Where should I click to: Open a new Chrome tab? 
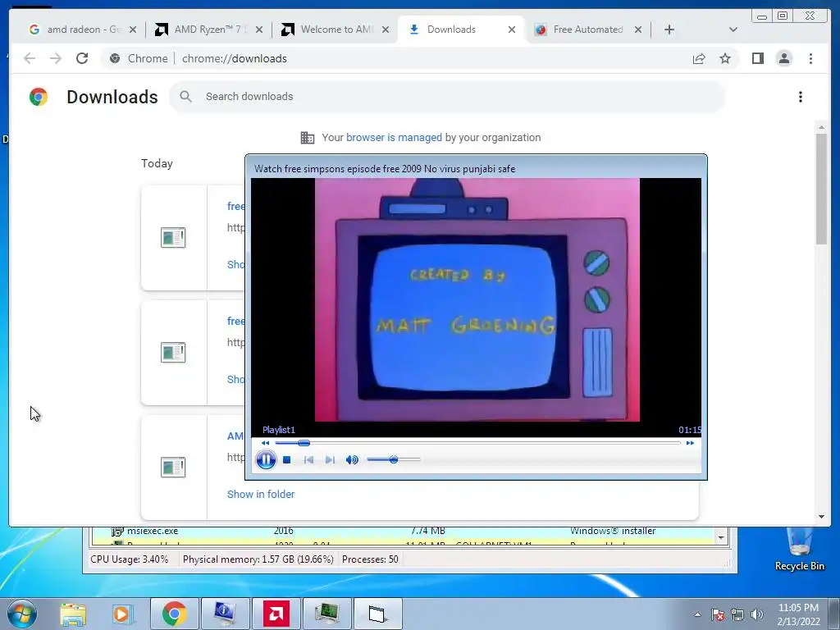click(x=669, y=30)
